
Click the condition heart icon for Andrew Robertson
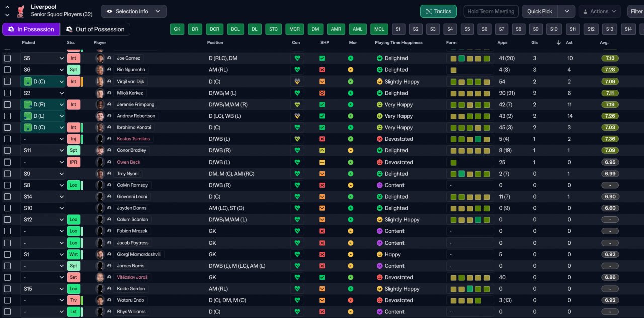coord(297,116)
